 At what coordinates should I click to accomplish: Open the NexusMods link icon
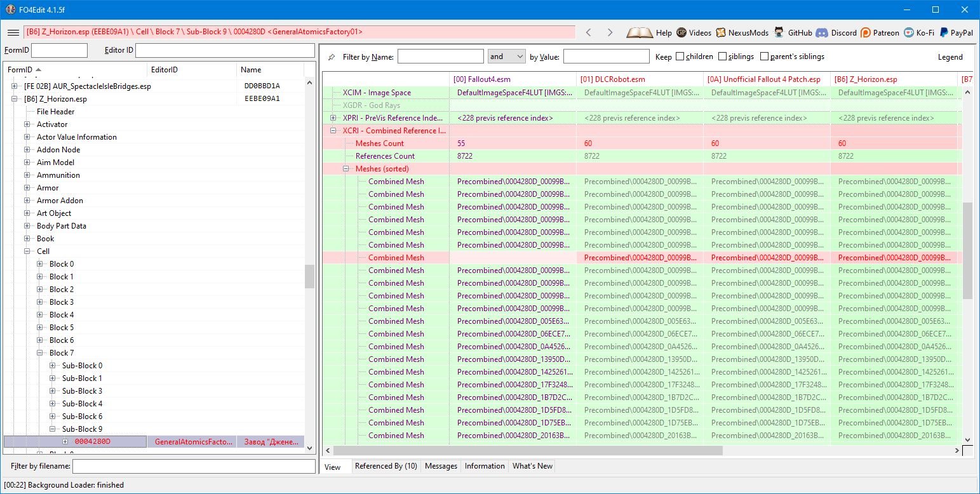tap(721, 32)
